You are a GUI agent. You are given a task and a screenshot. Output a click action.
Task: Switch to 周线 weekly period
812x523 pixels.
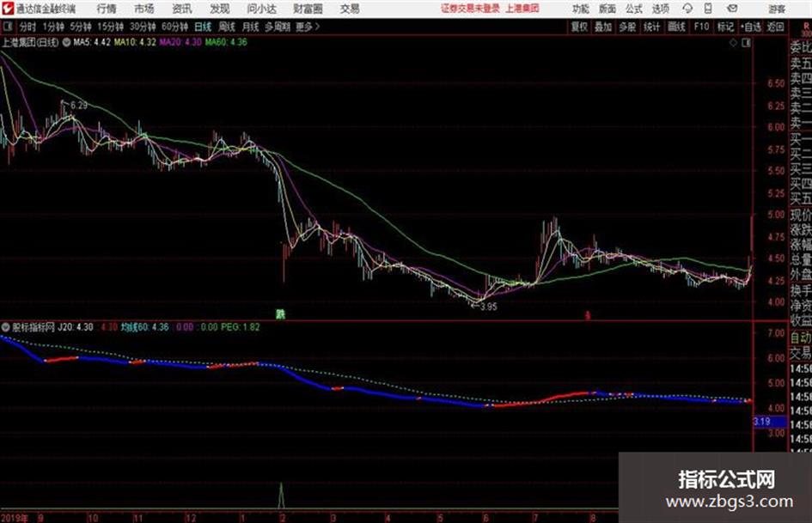tap(227, 27)
